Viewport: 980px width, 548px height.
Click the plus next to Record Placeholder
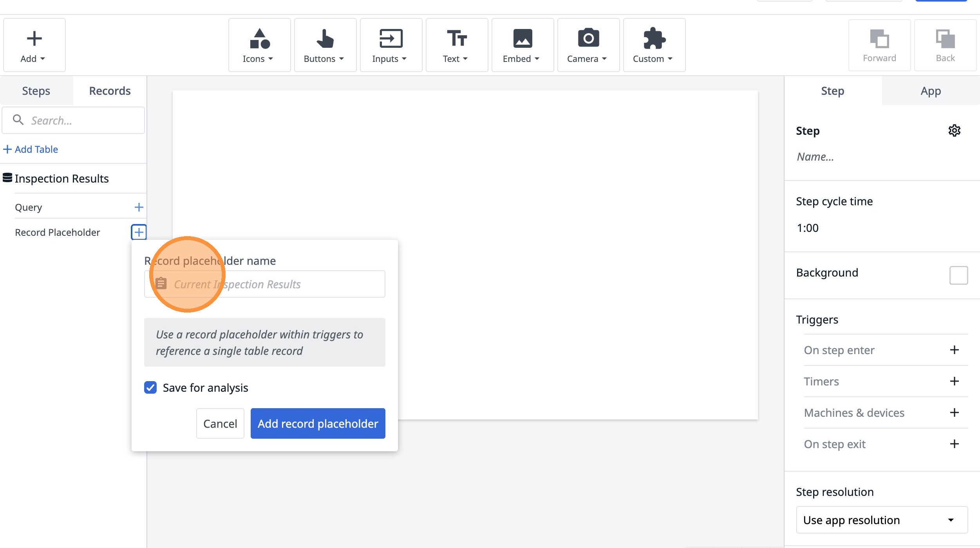tap(139, 232)
